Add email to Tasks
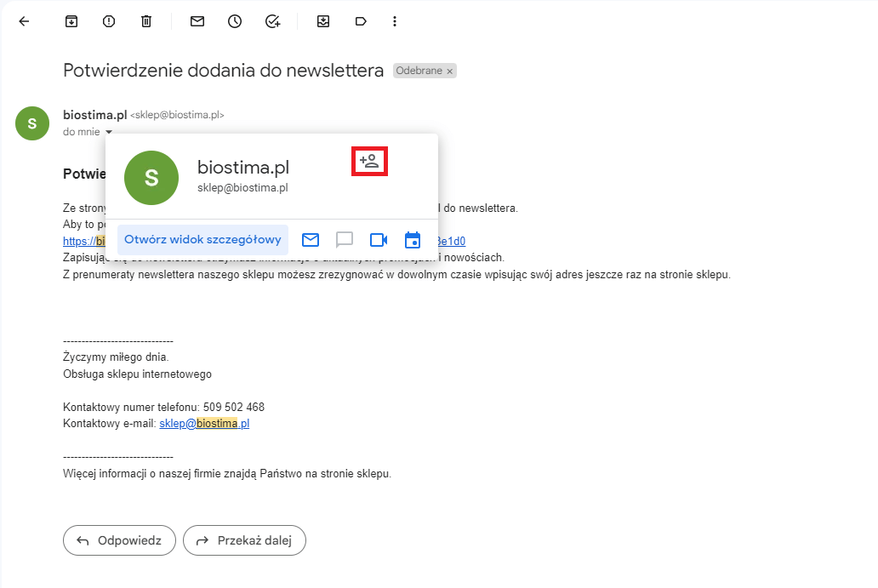The image size is (878, 588). point(273,21)
